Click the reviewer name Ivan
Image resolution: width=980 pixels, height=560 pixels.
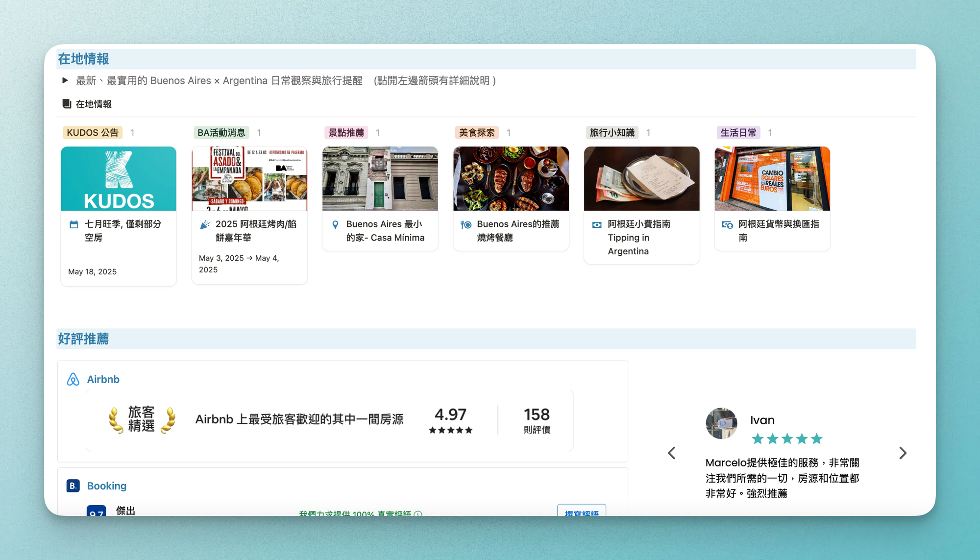coord(762,420)
